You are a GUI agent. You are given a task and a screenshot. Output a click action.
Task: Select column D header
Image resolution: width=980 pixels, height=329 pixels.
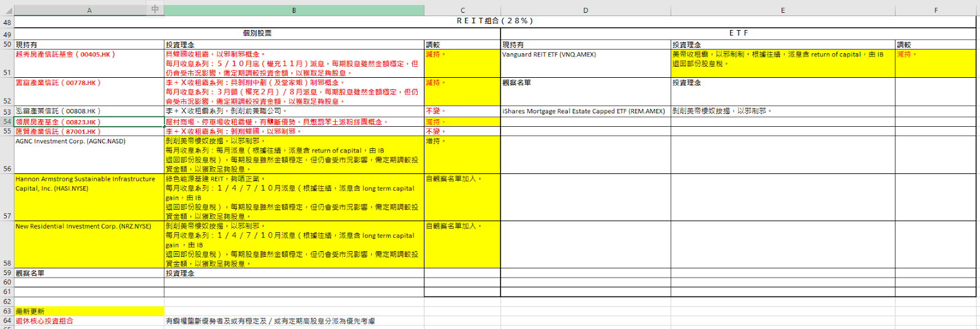coord(586,10)
